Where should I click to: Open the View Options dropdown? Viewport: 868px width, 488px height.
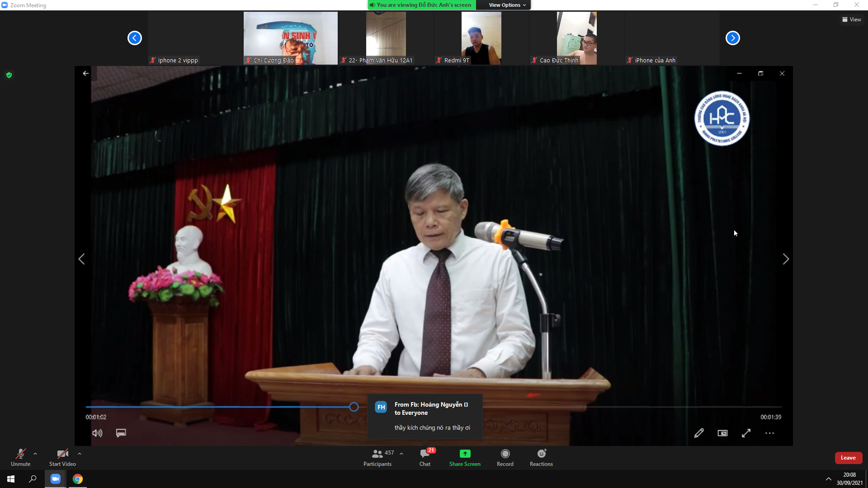[507, 5]
